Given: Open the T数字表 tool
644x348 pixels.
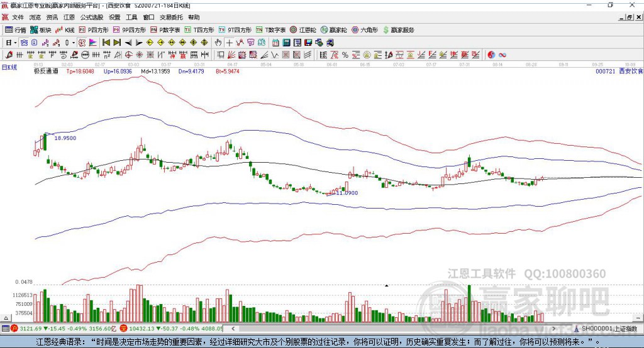Looking at the screenshot, I should pos(270,30).
